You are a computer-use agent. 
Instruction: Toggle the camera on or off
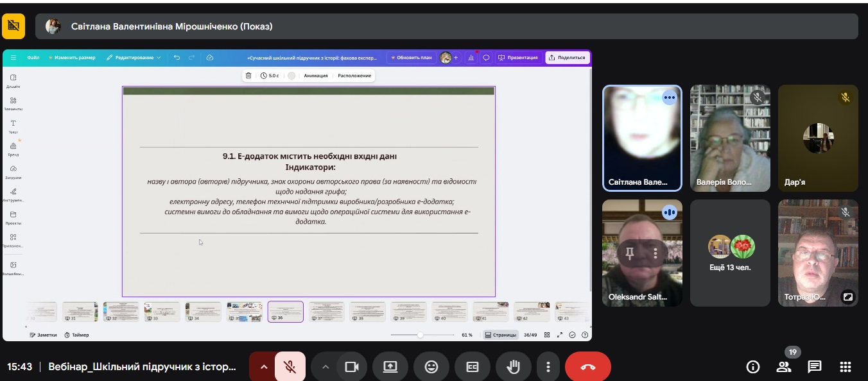(351, 367)
